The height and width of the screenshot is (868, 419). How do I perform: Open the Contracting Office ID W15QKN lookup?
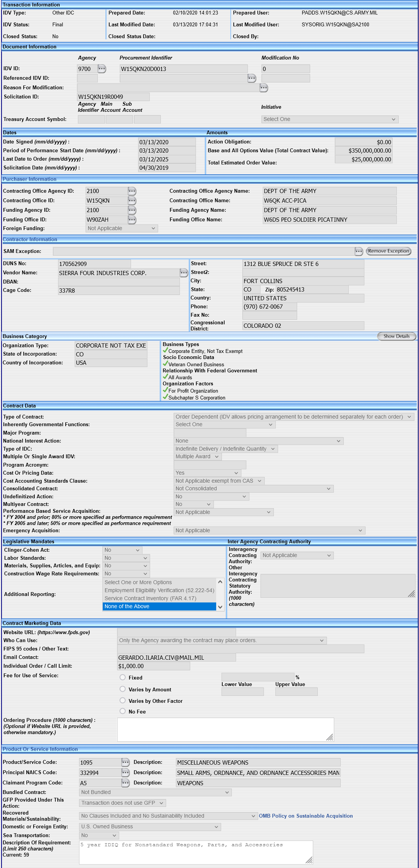[x=132, y=201]
